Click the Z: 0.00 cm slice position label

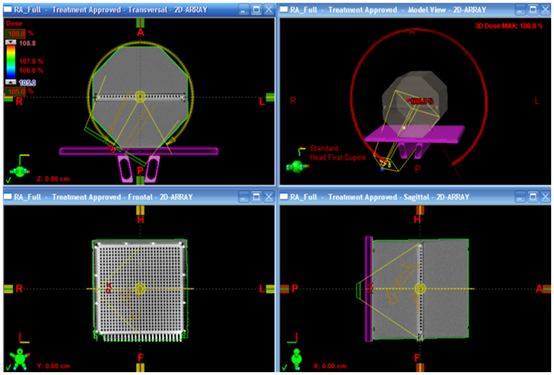[x=53, y=179]
